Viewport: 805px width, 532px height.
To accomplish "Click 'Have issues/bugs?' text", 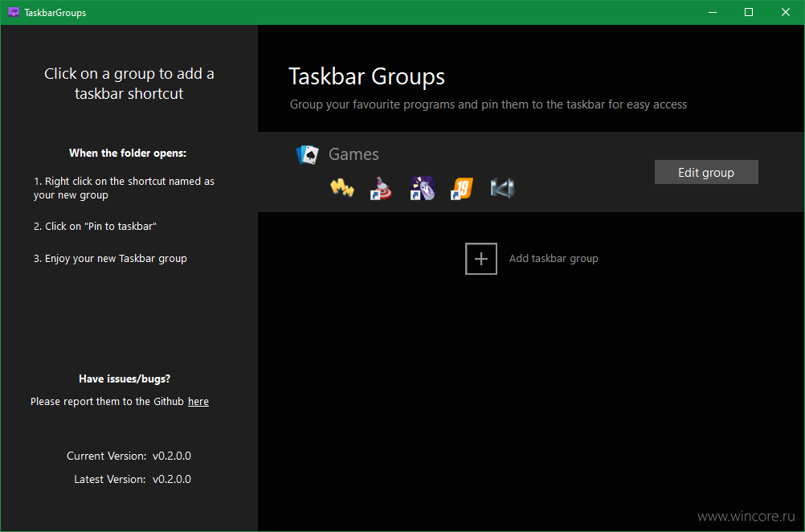I will point(125,379).
